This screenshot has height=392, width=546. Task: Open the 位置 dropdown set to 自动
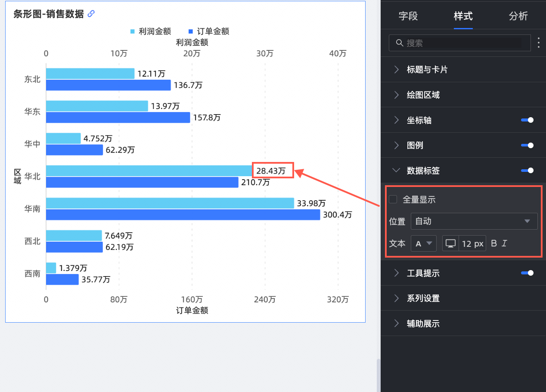(x=474, y=221)
